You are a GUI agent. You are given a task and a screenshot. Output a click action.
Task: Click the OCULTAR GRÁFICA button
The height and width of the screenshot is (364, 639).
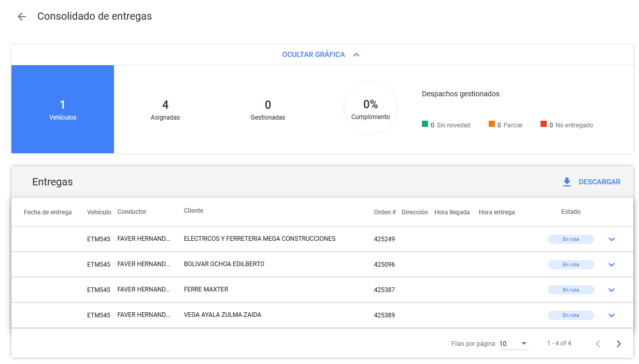[x=314, y=55]
